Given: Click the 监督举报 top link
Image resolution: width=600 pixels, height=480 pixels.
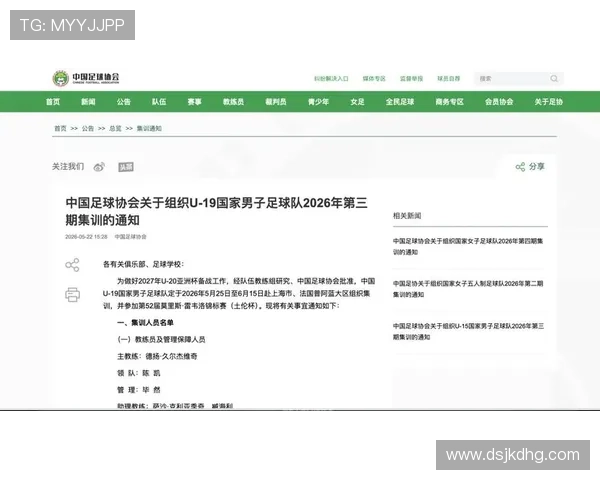Looking at the screenshot, I should [x=411, y=78].
